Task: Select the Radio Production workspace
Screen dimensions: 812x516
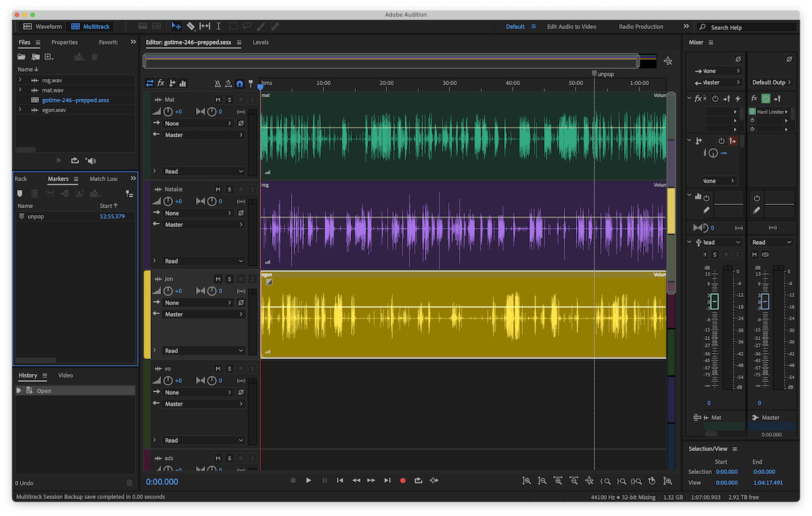Action: tap(641, 26)
